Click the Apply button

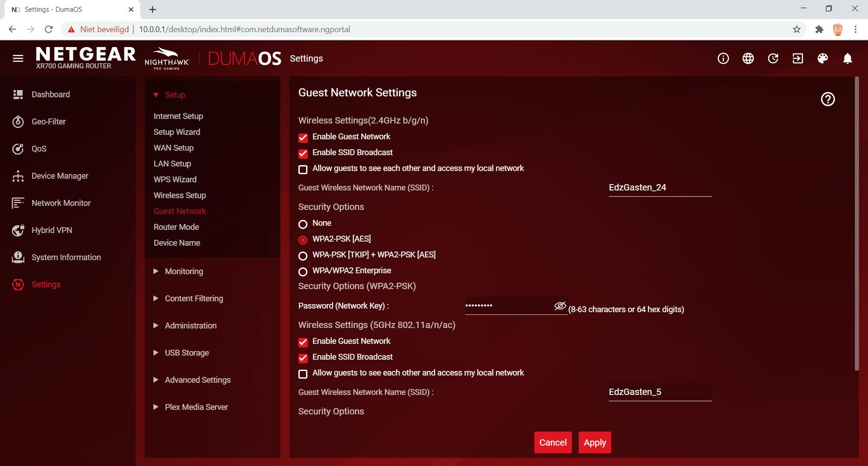pos(594,442)
